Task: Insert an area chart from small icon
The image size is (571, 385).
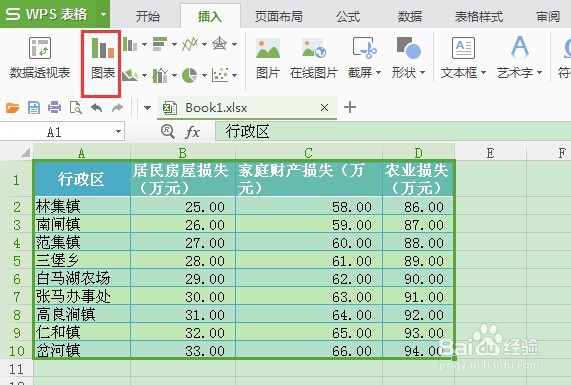Action: pos(130,75)
